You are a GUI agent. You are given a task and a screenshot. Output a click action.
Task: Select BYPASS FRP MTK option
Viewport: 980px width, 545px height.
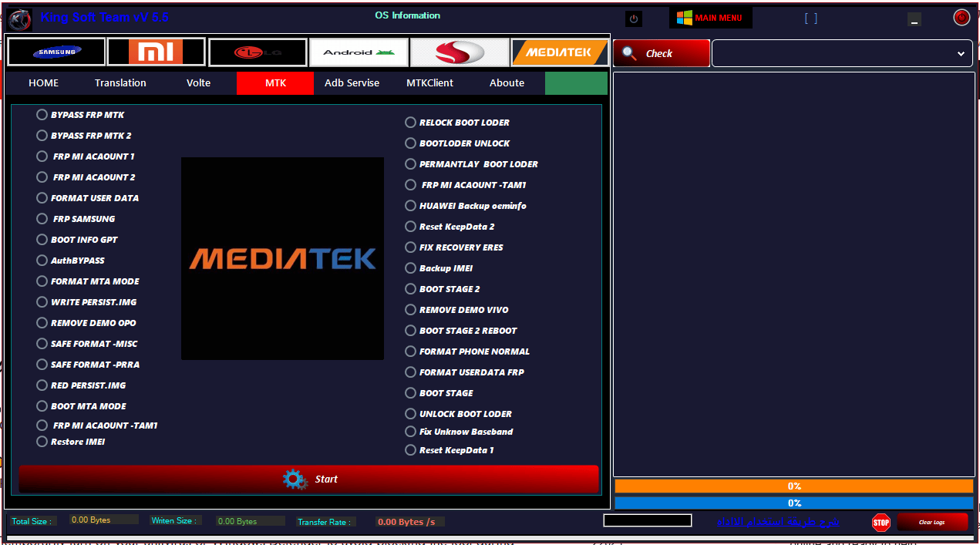tap(80, 115)
